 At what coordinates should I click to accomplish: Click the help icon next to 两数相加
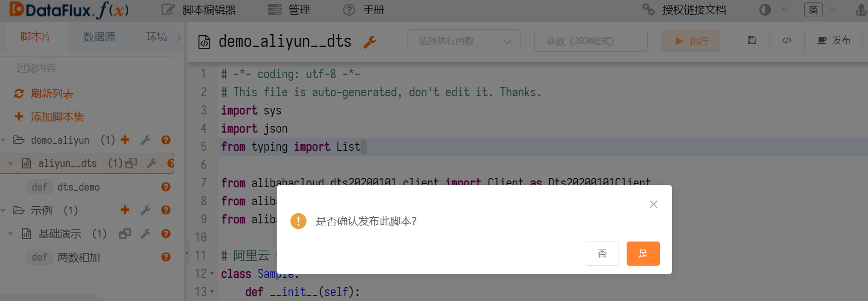coord(166,257)
